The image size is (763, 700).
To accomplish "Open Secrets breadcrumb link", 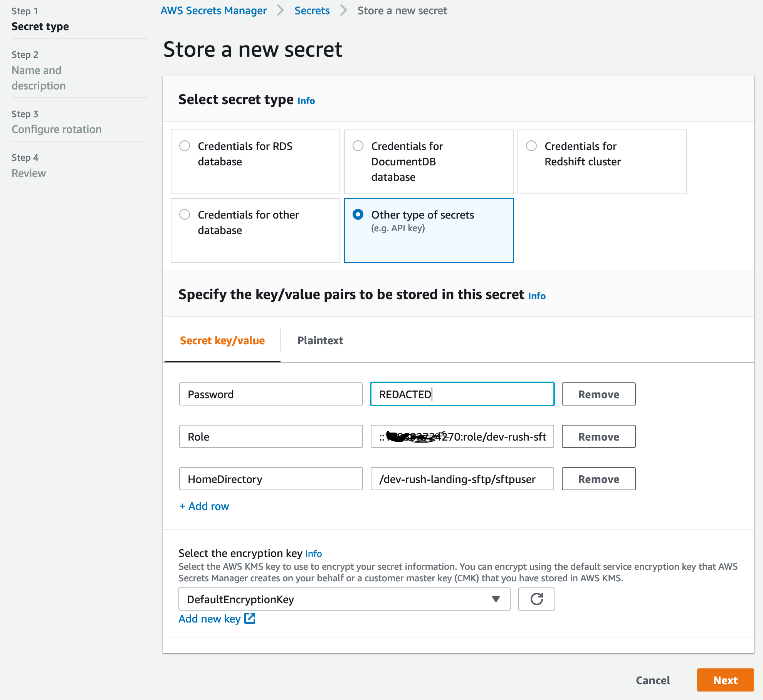I will (312, 11).
